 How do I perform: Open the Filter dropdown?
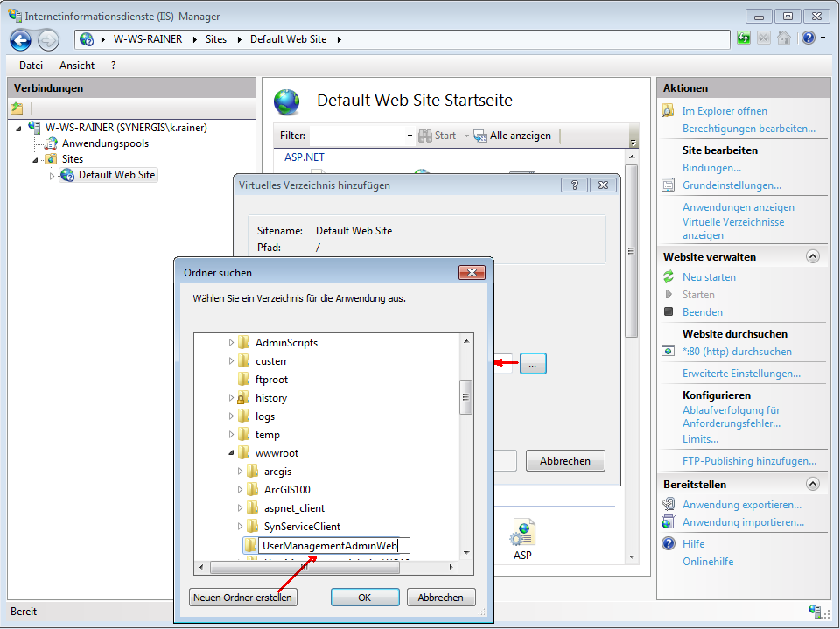(409, 136)
